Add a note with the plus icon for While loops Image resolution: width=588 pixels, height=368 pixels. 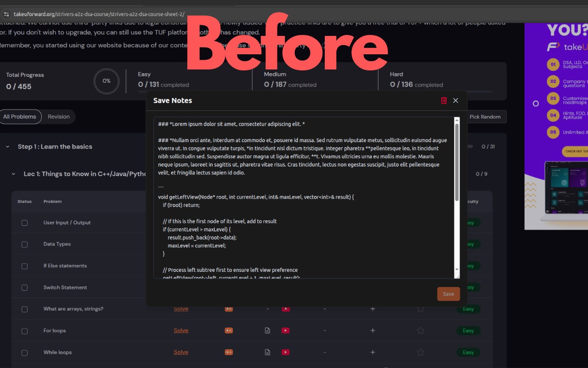coord(373,352)
